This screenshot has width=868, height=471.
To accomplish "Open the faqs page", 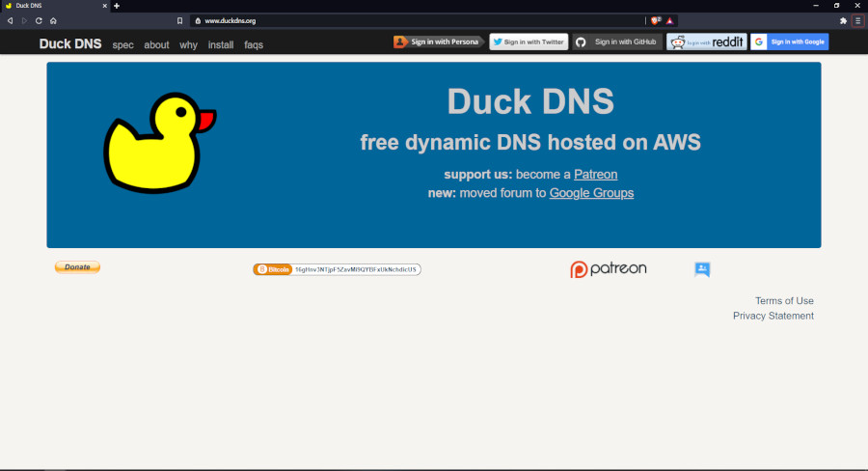I will click(254, 45).
